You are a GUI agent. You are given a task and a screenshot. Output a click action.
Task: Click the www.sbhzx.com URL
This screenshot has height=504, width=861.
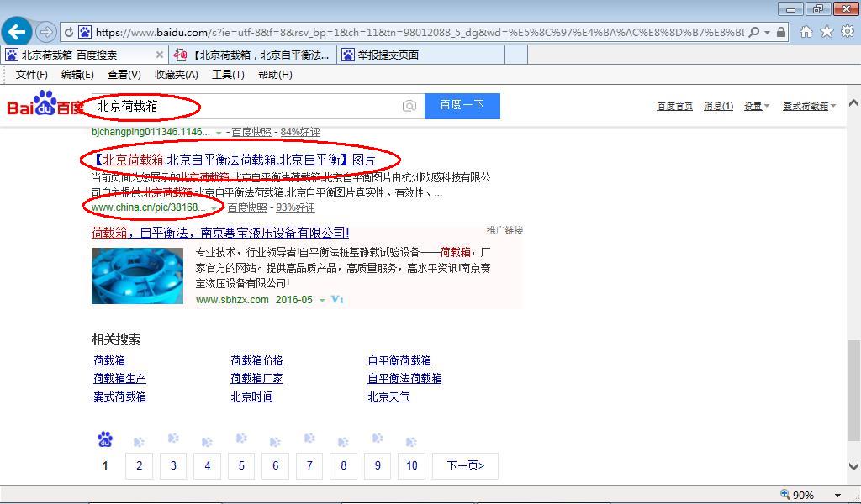[232, 299]
